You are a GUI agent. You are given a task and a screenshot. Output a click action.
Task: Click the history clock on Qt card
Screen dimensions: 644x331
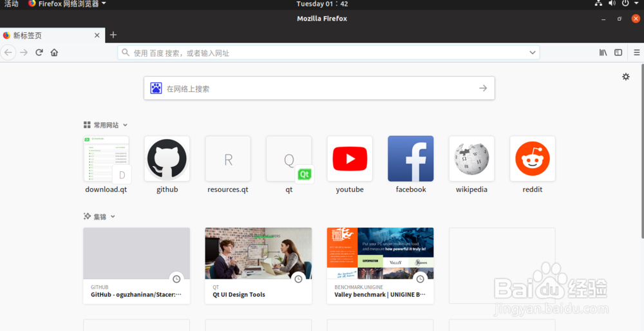(x=299, y=279)
